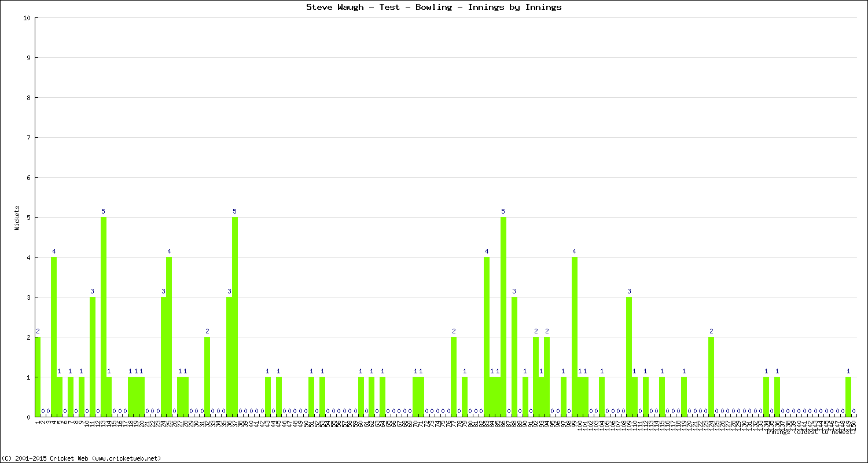Viewport: 868px width, 463px height.
Task: Select the bar for innings 27
Action: pyautogui.click(x=180, y=396)
